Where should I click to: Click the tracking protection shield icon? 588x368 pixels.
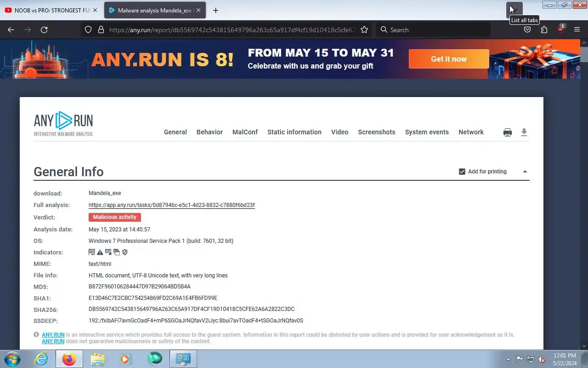(x=89, y=30)
